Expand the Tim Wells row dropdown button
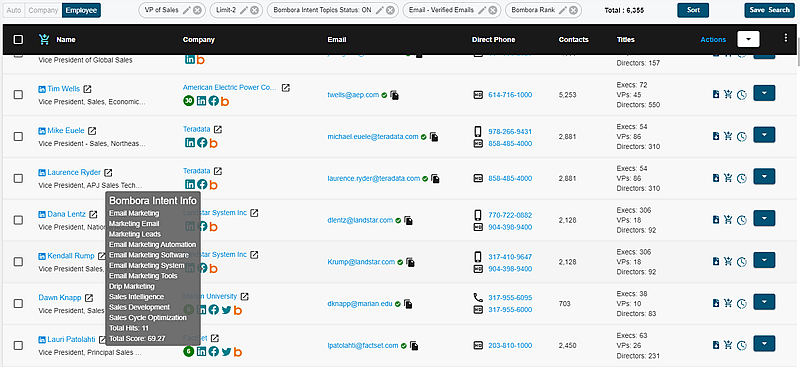This screenshot has width=800, height=367. point(764,93)
